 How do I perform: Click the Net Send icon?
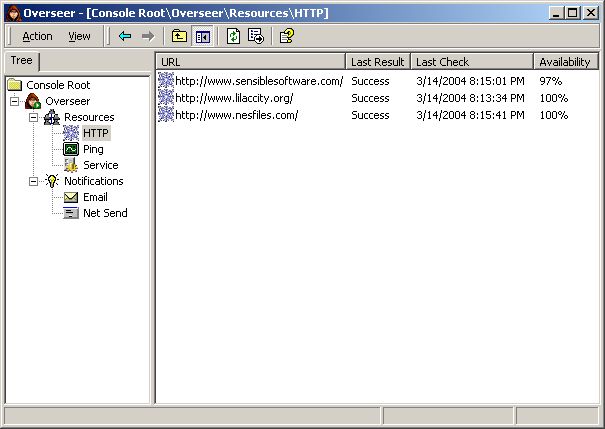[x=71, y=213]
